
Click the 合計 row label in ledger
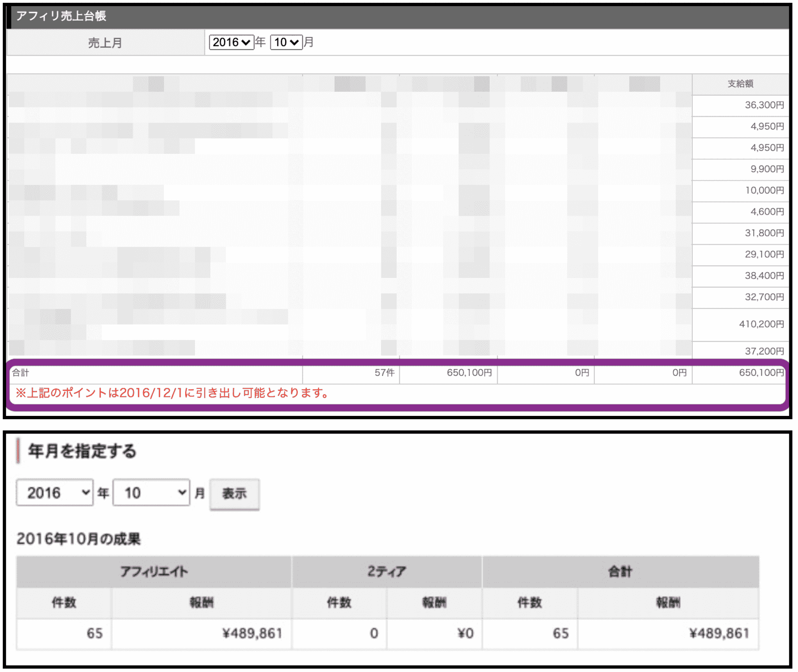(x=20, y=372)
